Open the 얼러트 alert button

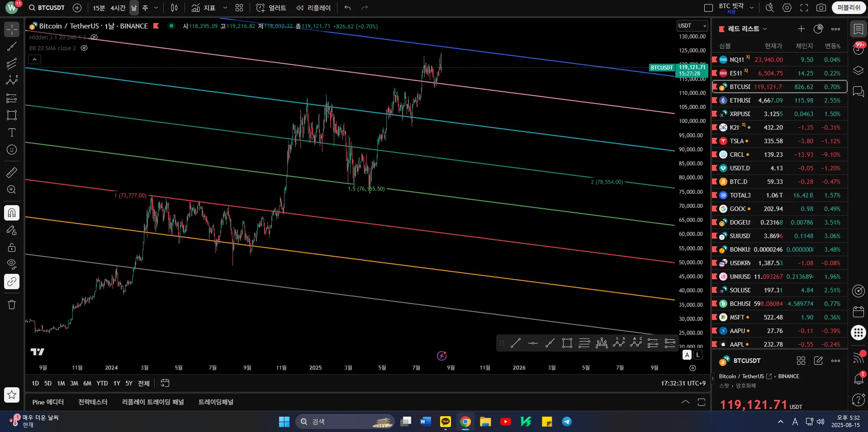(x=271, y=8)
